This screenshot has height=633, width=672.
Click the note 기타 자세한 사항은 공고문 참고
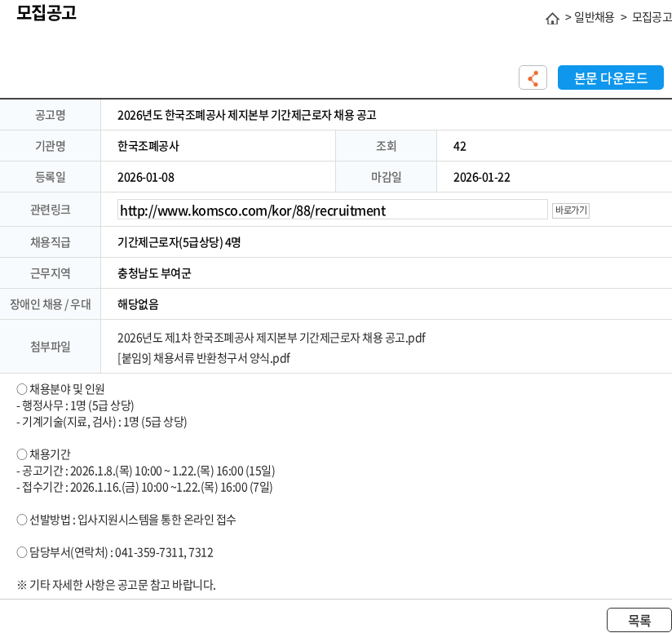116,585
